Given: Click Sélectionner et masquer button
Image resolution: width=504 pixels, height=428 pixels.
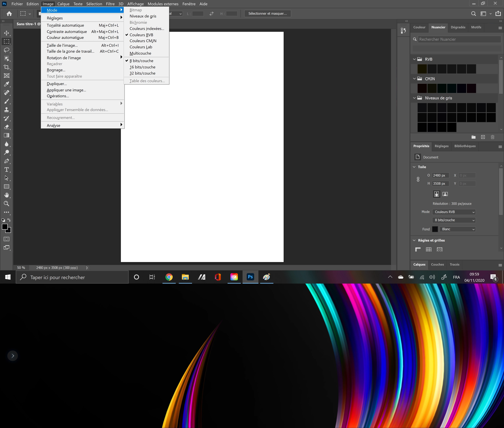Looking at the screenshot, I should coord(267,14).
